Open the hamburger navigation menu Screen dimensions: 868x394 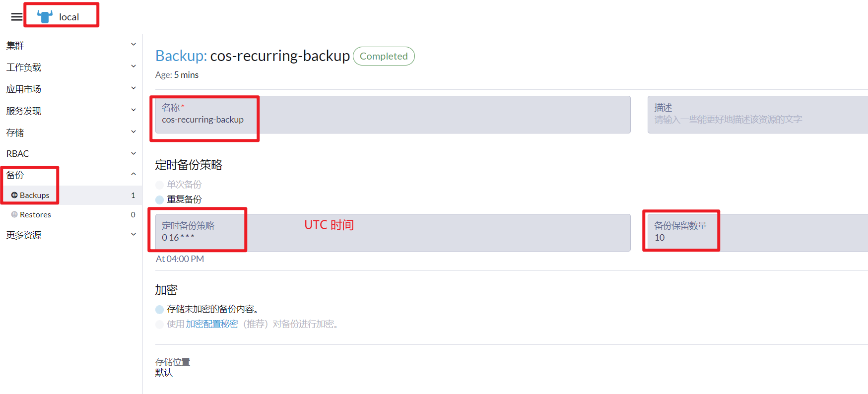(x=17, y=17)
